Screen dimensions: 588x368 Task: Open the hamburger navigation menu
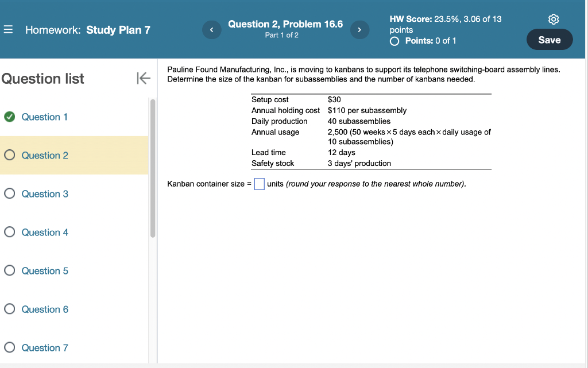pos(9,30)
